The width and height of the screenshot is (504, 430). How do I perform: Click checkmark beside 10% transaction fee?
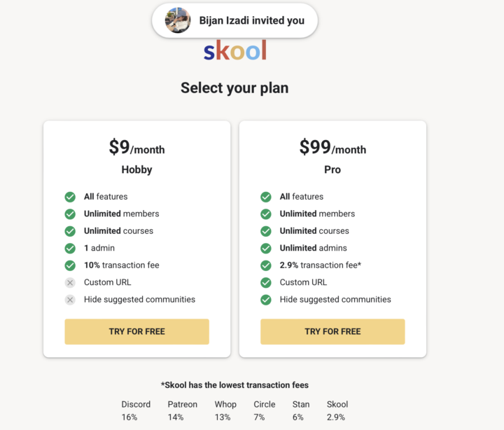point(70,265)
